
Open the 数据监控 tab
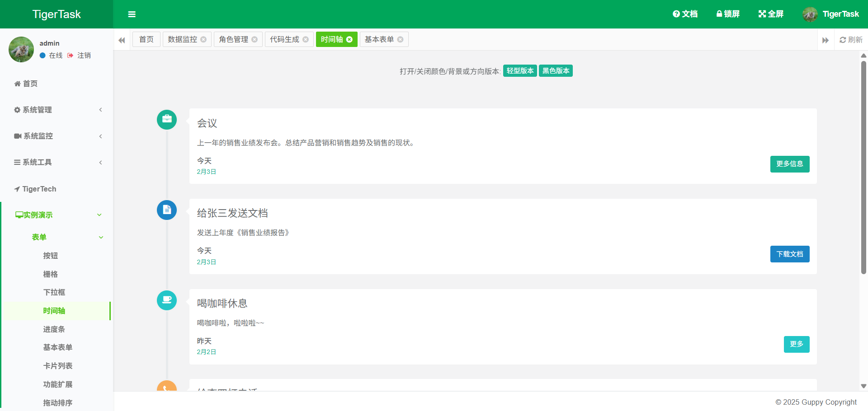(183, 39)
